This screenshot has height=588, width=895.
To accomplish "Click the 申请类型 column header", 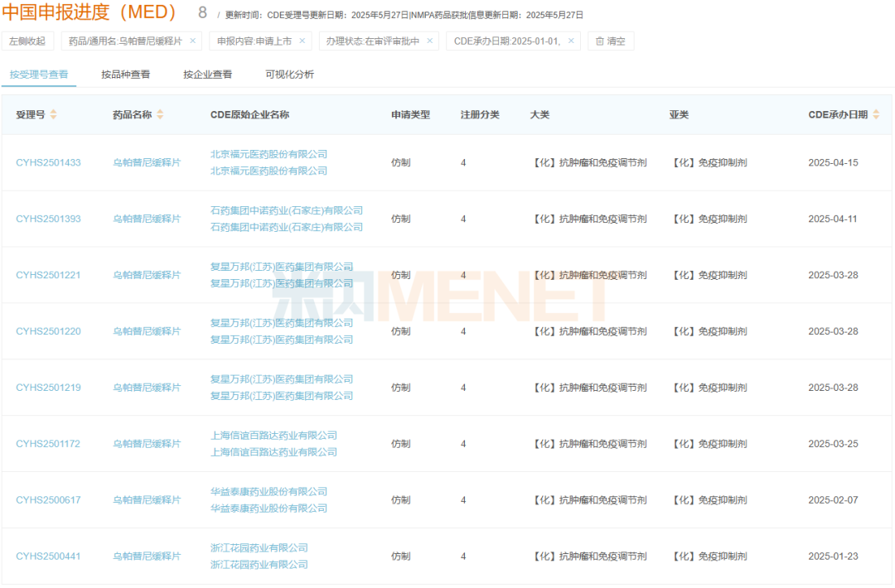I will (410, 114).
